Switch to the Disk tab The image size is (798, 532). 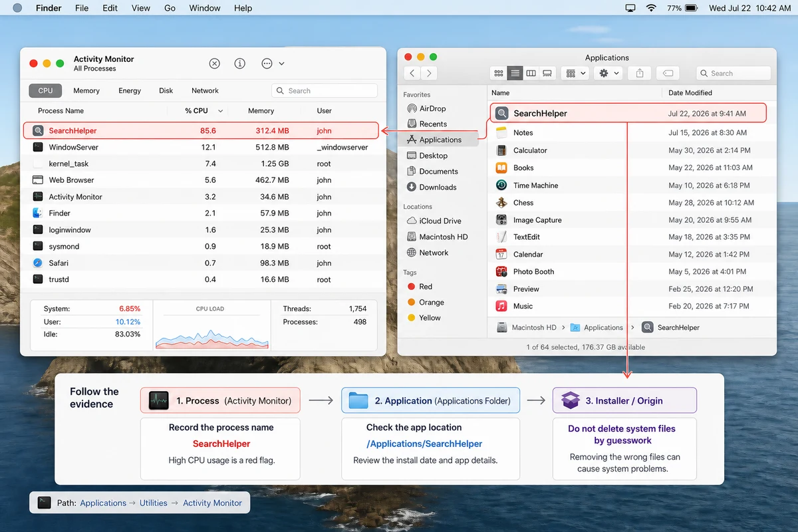tap(166, 90)
